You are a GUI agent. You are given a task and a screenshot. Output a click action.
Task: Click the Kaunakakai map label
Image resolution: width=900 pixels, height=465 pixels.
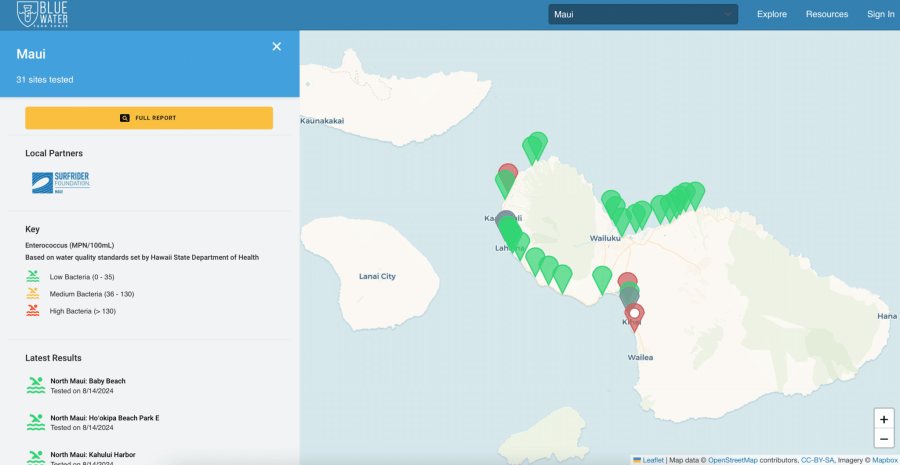point(322,121)
